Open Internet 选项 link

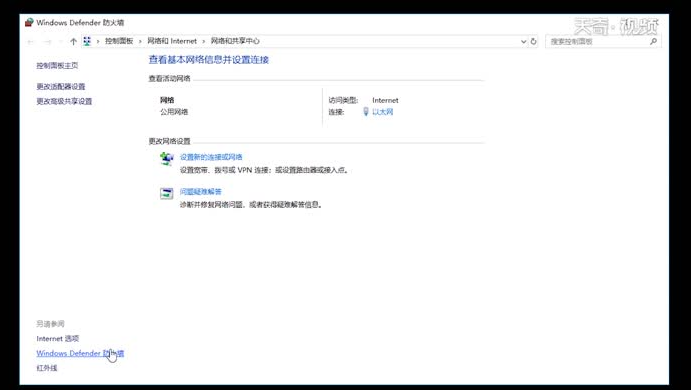point(58,338)
